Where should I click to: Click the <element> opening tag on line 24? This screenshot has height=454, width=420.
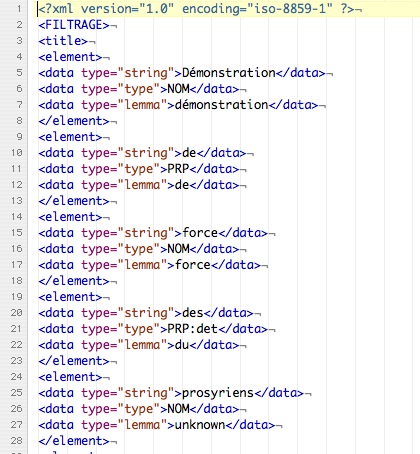click(70, 377)
